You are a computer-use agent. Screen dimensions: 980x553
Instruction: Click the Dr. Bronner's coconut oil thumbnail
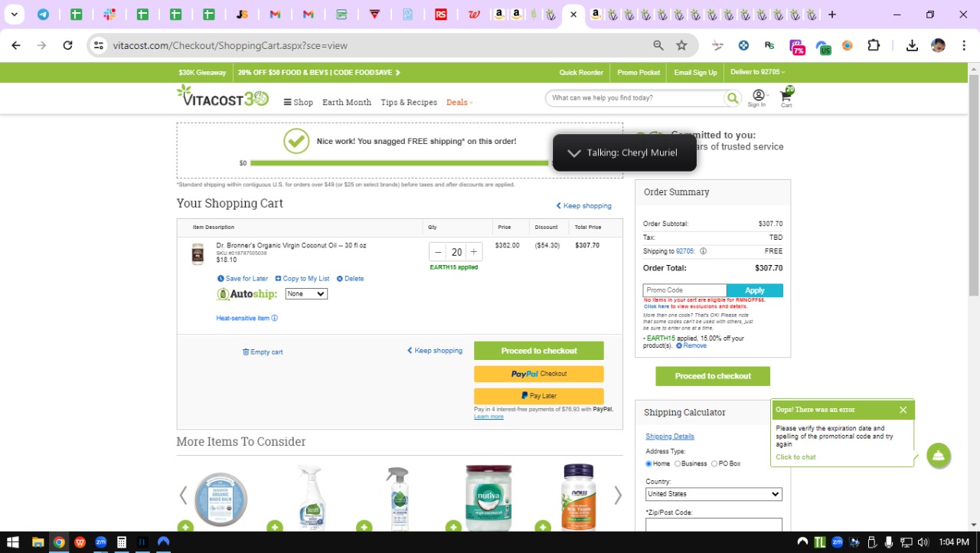198,254
